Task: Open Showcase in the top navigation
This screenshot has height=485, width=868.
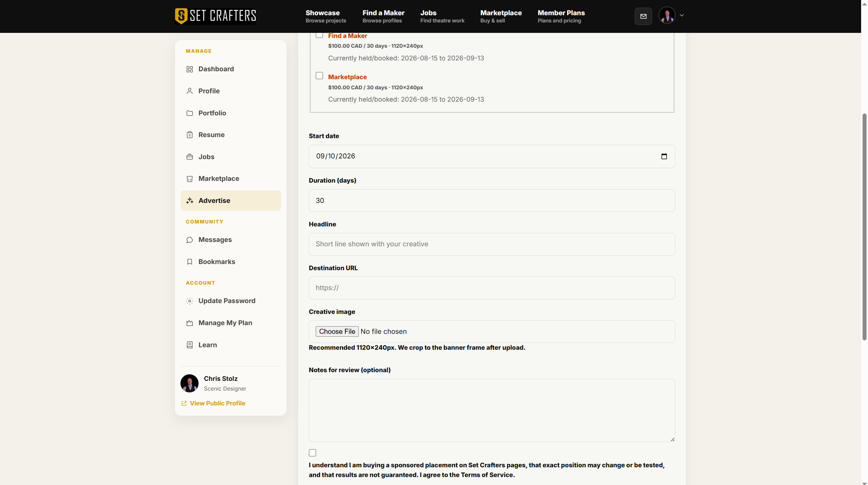Action: 325,16
